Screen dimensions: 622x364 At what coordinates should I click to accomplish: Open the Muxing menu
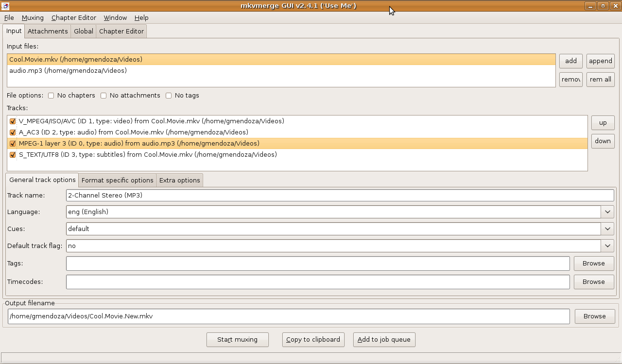click(33, 17)
